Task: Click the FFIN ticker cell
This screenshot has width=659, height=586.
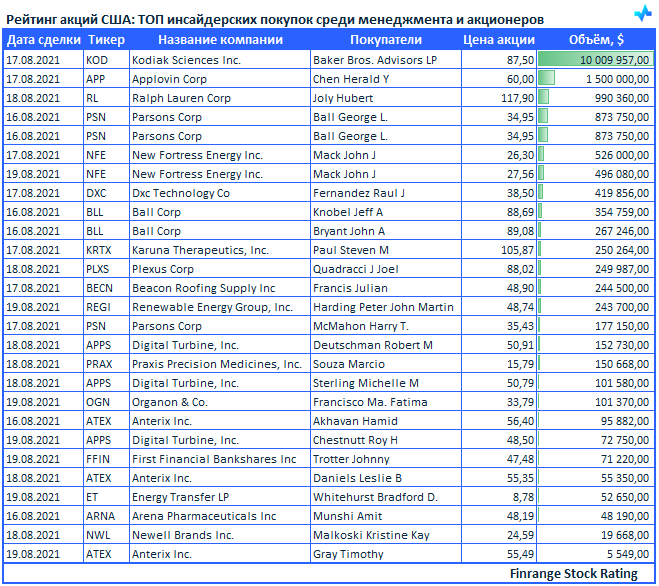Action: pyautogui.click(x=106, y=459)
